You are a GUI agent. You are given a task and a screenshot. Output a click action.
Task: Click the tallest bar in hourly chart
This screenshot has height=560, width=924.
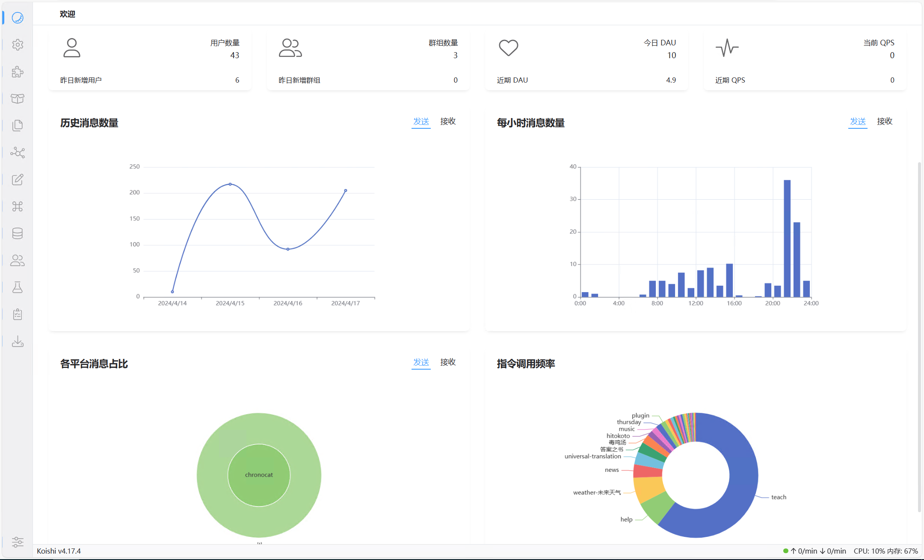click(x=787, y=238)
